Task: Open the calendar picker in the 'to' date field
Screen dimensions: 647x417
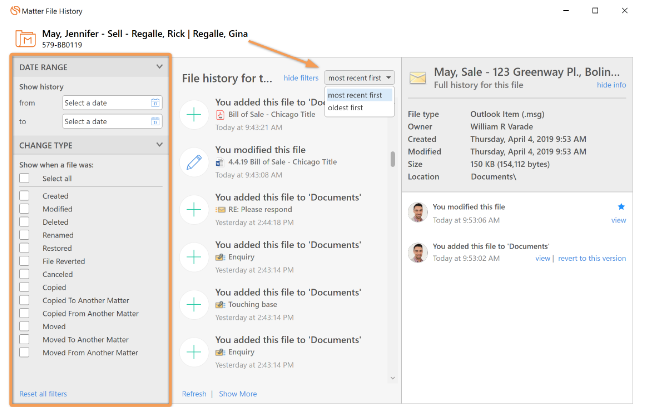Action: (155, 121)
